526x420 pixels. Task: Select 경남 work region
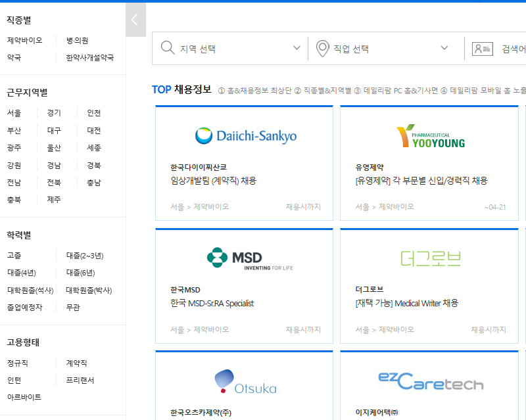pyautogui.click(x=54, y=166)
